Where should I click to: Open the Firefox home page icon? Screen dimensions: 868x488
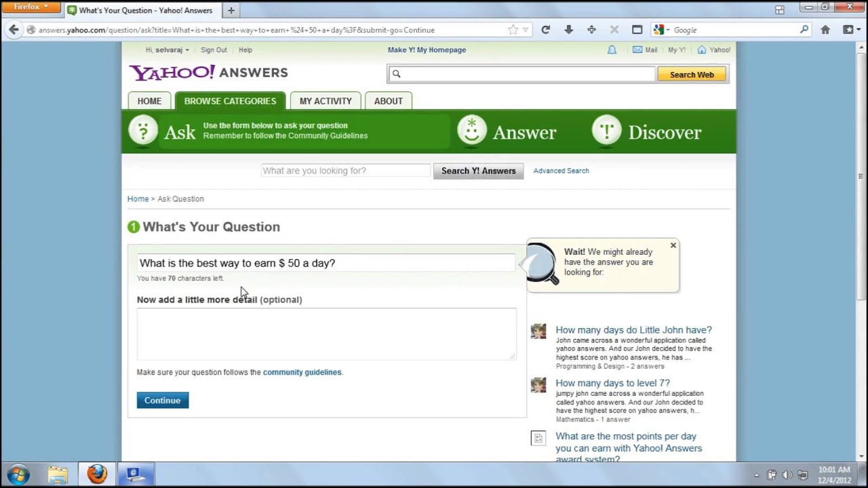(x=825, y=30)
